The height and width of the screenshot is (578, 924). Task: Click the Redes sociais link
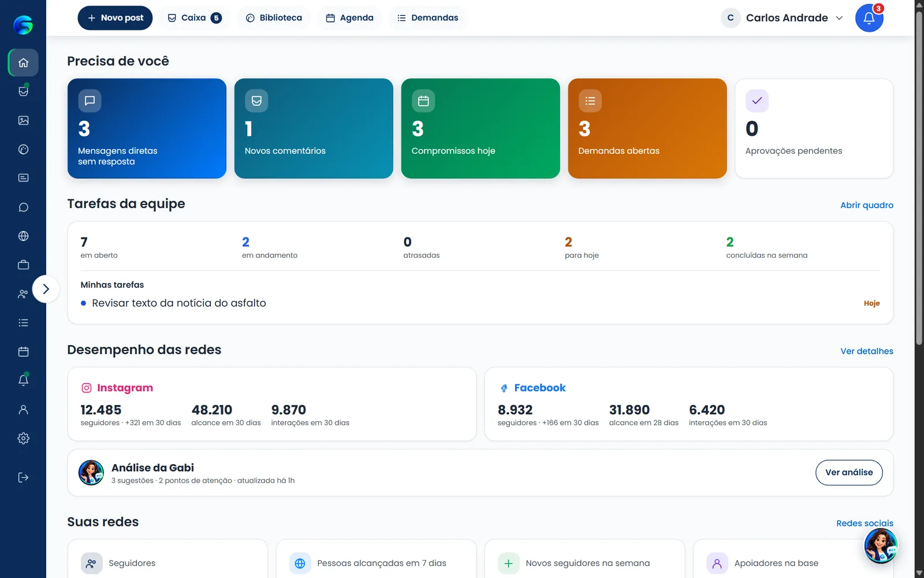click(x=865, y=523)
